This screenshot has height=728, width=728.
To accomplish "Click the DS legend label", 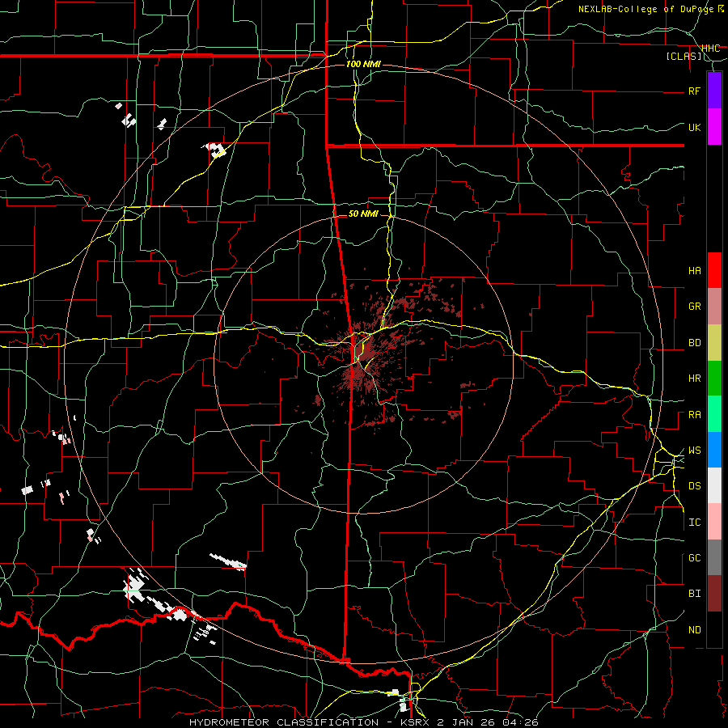I will 694,486.
